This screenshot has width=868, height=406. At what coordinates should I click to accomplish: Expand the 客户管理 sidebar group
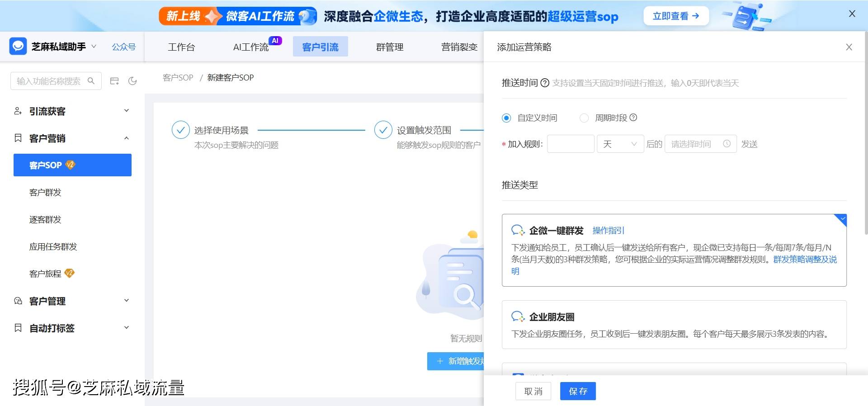[127, 301]
